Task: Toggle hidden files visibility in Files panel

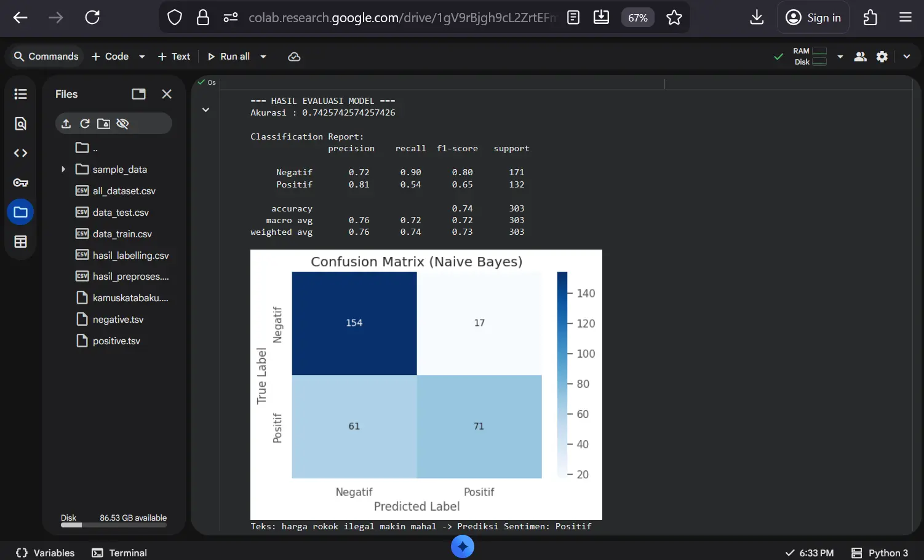Action: [x=122, y=123]
